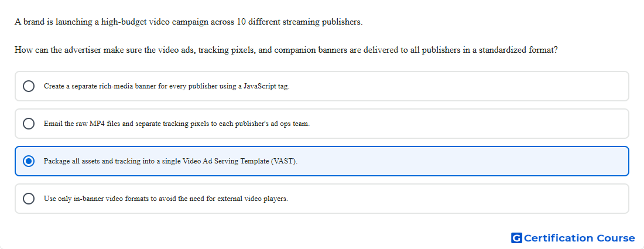Click the answer text about separate rich-media banners
The image size is (644, 249).
pyautogui.click(x=167, y=86)
